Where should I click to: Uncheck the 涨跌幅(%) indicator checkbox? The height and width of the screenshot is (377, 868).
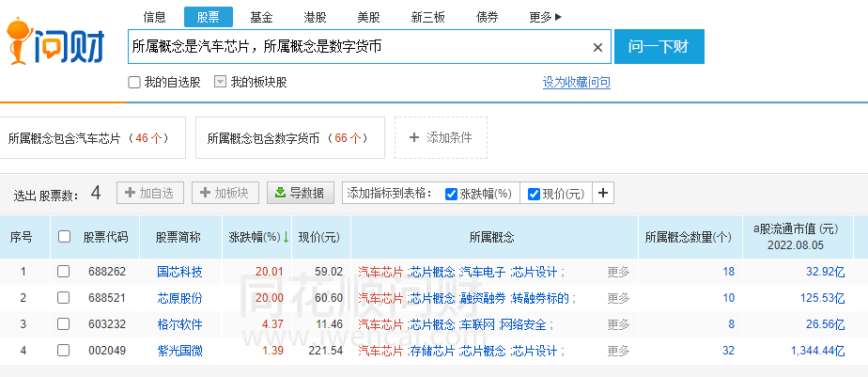[x=452, y=194]
